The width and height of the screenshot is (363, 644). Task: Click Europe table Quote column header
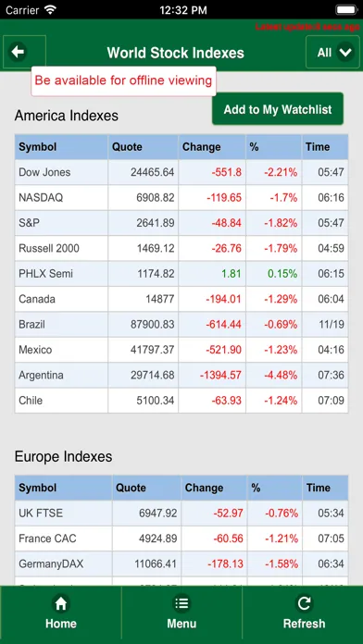[146, 488]
